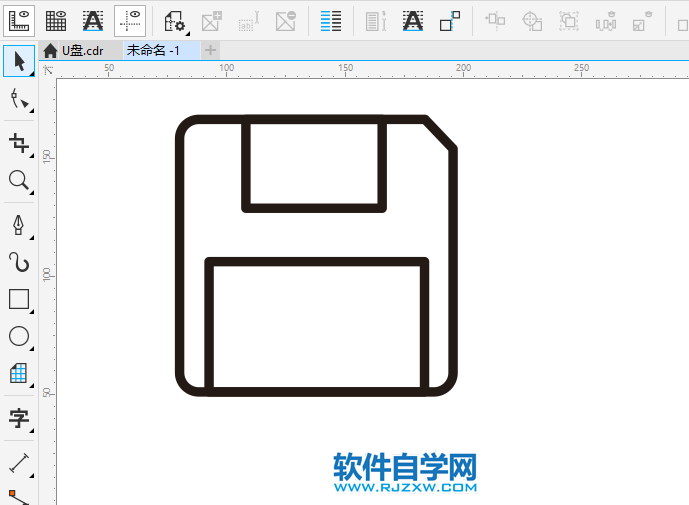This screenshot has height=505, width=689.
Task: Click the ruler origin corner box
Action: (48, 70)
